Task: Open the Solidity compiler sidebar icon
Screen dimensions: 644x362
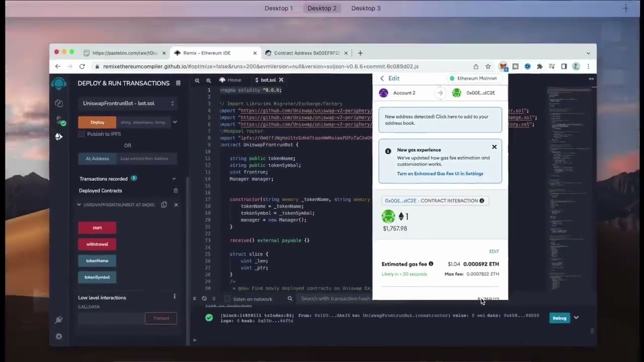Action: click(60, 121)
